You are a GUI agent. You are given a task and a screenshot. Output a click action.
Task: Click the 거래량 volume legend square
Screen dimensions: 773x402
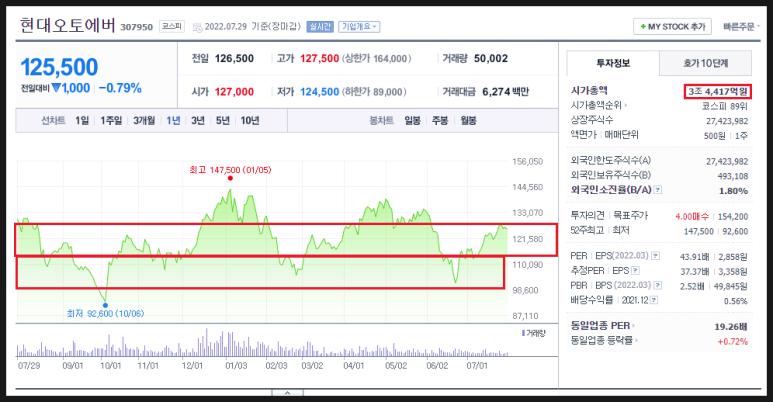[x=523, y=333]
